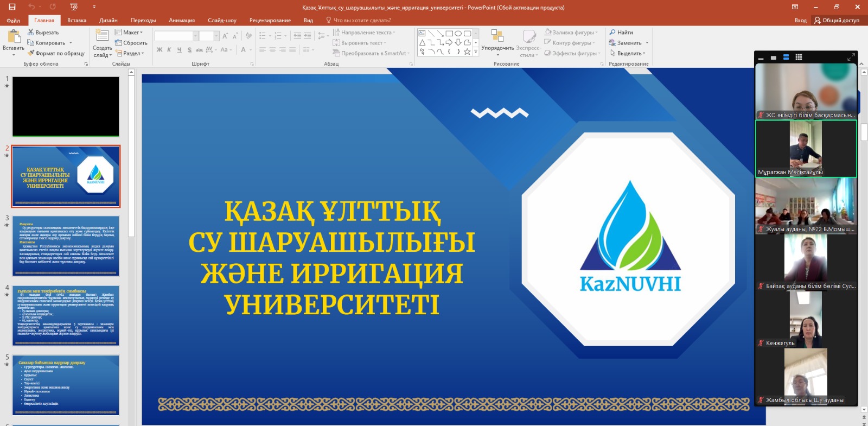The height and width of the screenshot is (426, 868).
Task: Align text left toggle
Action: coord(263,49)
